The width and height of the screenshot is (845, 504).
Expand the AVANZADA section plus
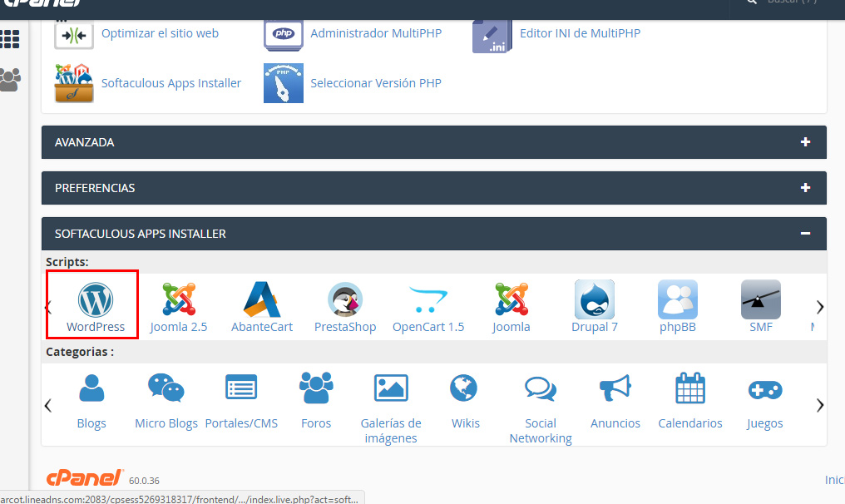click(806, 141)
